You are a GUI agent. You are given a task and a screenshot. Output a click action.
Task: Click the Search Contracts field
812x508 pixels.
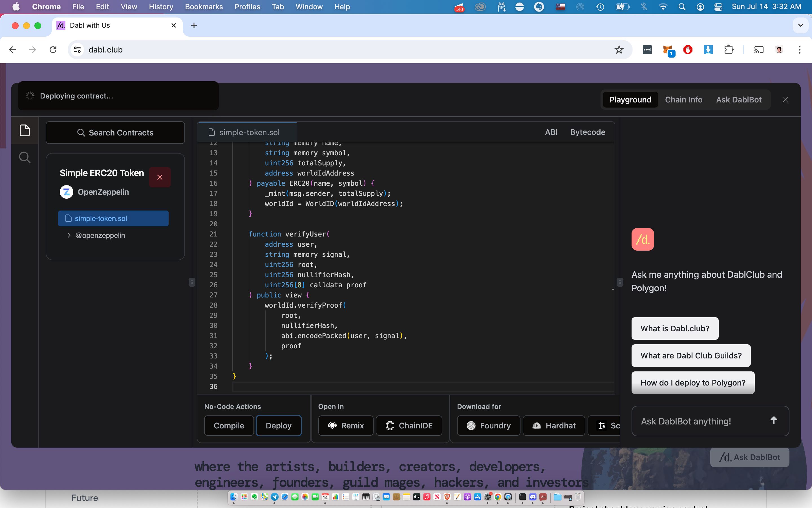pyautogui.click(x=115, y=133)
